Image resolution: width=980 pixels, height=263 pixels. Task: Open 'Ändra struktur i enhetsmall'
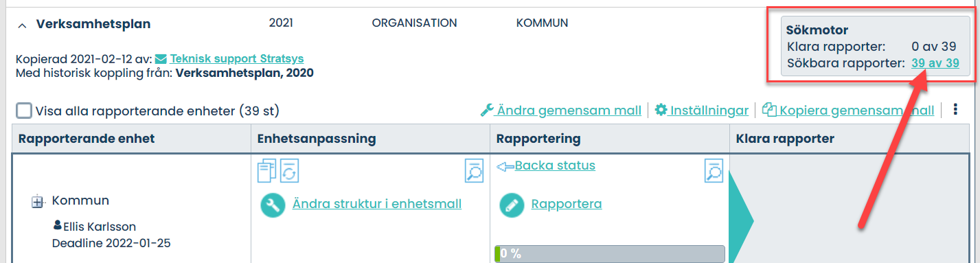(x=377, y=204)
